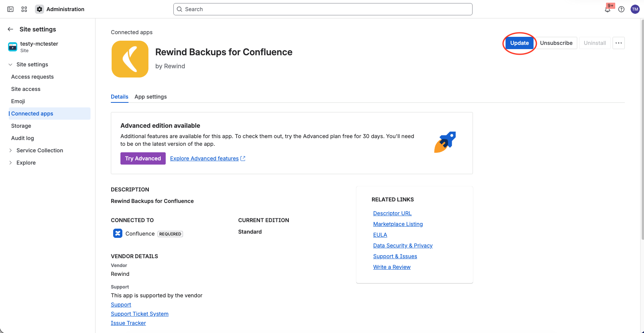Open the vendor Support link
This screenshot has height=333, width=644.
coord(121,305)
